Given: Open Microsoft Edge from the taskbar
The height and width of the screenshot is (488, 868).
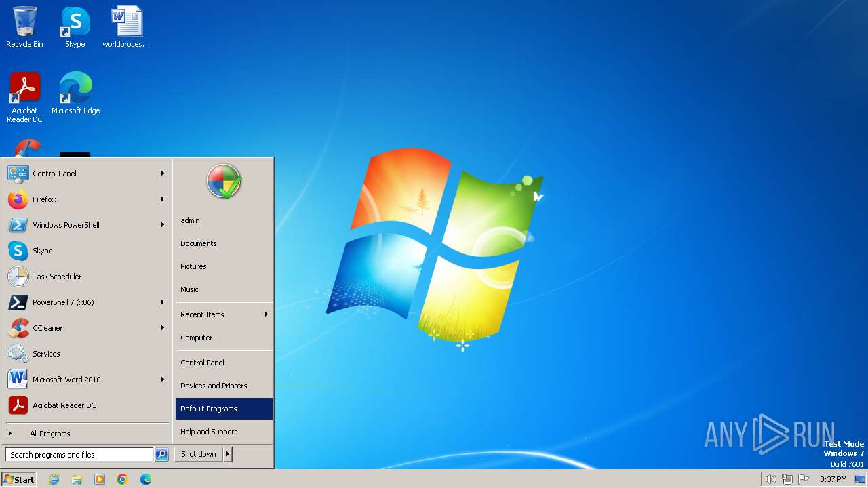Looking at the screenshot, I should 146,479.
